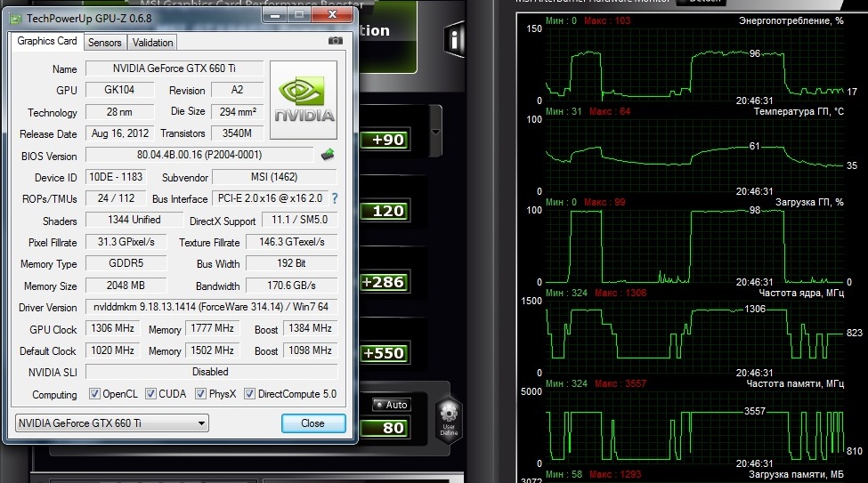Click the Subvendor MSI (1462) field
868x483 pixels.
point(274,177)
